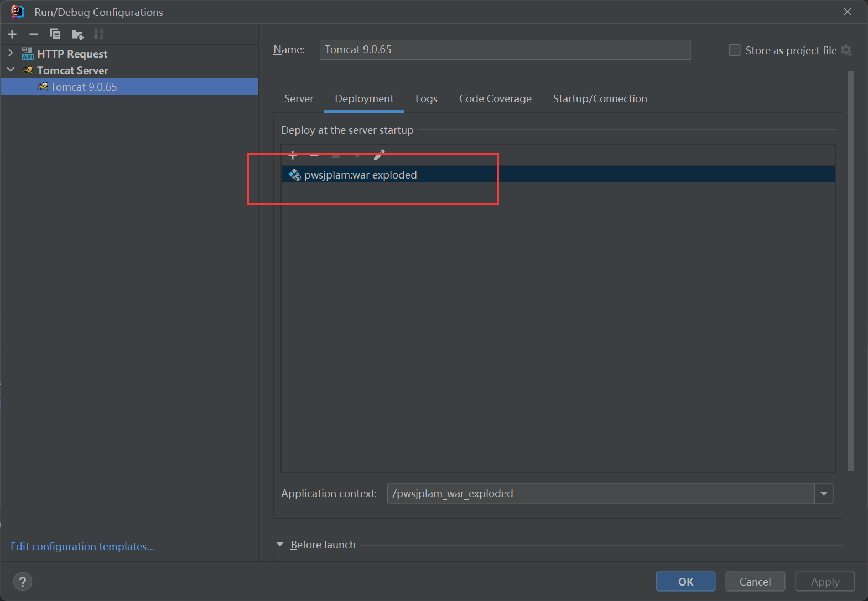This screenshot has height=601, width=868.
Task: Remove deployment artifact with minus icon
Action: (x=314, y=155)
